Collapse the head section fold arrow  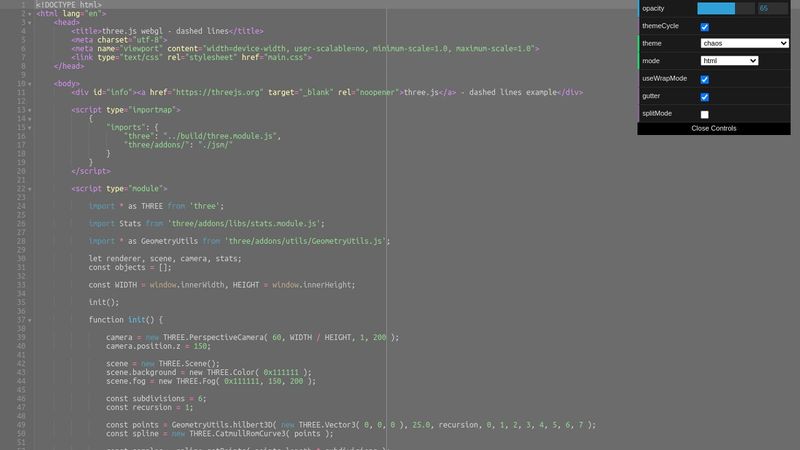[30, 22]
